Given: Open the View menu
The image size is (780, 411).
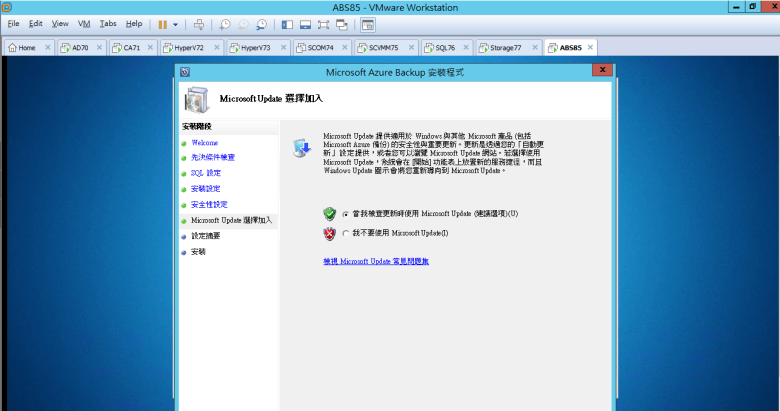Looking at the screenshot, I should tap(60, 23).
